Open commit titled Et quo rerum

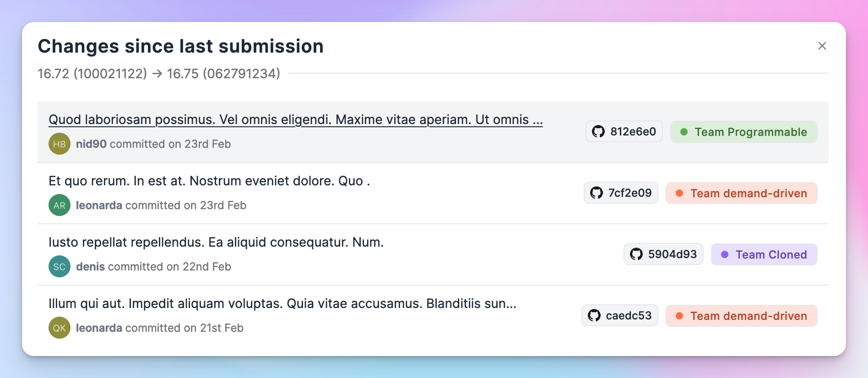[x=209, y=181]
